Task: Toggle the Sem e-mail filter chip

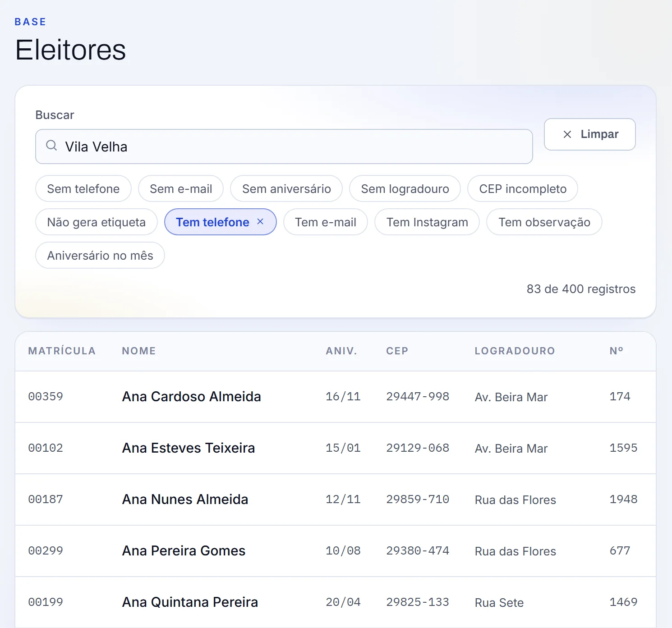Action: (x=181, y=188)
